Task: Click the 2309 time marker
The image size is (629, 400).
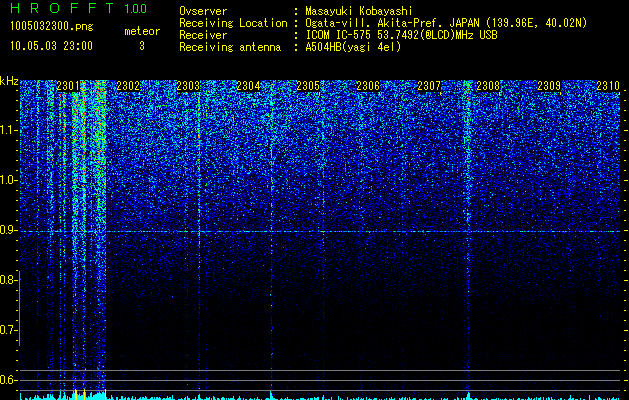Action: point(549,86)
